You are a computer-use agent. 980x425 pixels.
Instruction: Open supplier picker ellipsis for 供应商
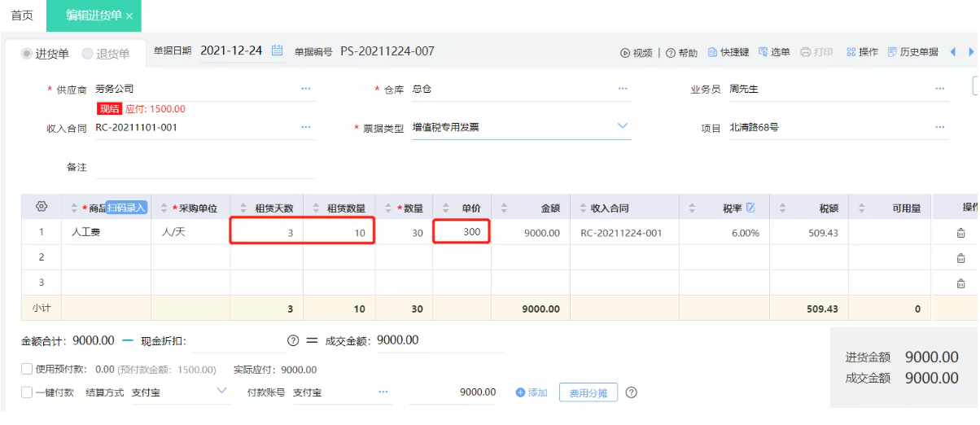click(x=306, y=88)
